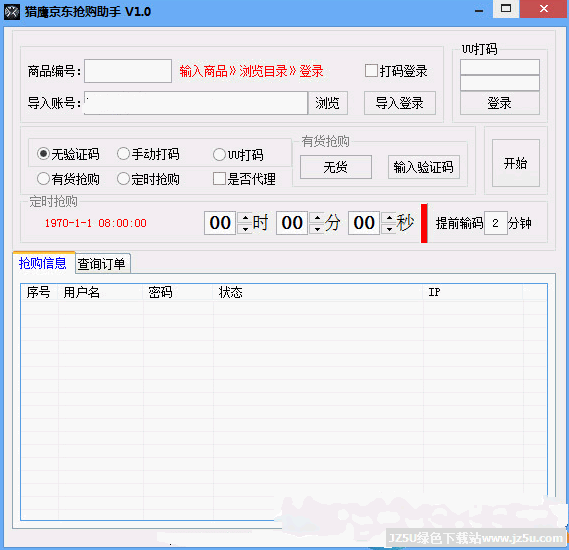Decrease the minutes spinner value

pyautogui.click(x=318, y=229)
